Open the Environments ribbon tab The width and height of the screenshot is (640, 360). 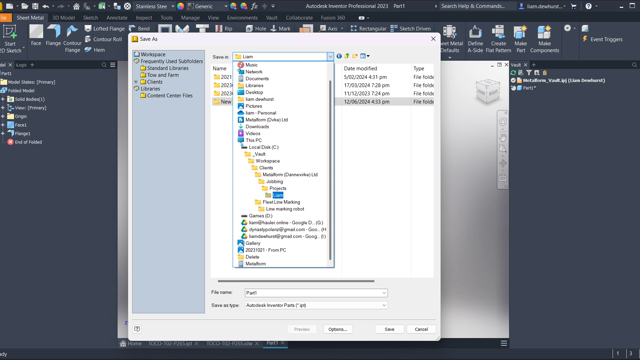click(x=242, y=18)
